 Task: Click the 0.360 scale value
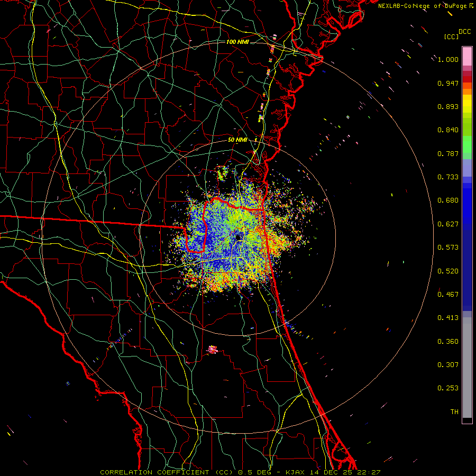(448, 342)
